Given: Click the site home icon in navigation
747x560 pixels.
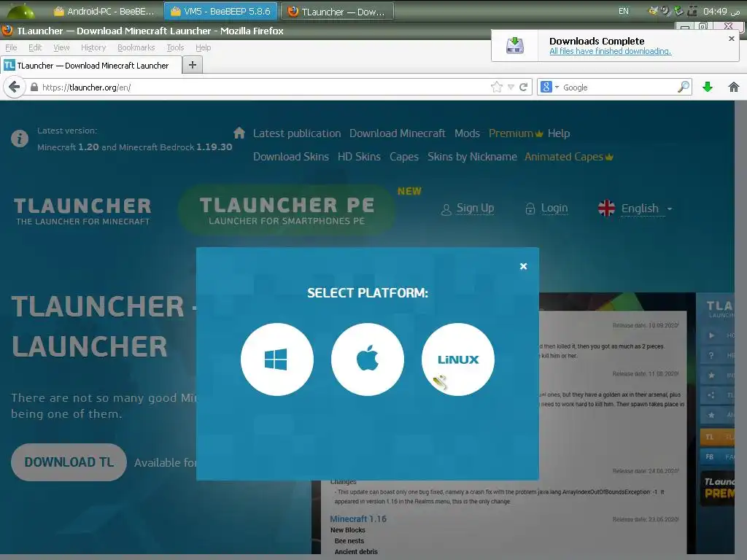Looking at the screenshot, I should tap(239, 133).
